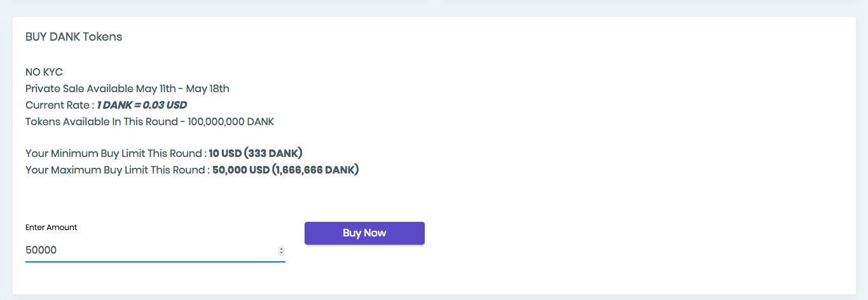The height and width of the screenshot is (300, 868).
Task: Click the "Current Rate :" label
Action: click(x=60, y=106)
